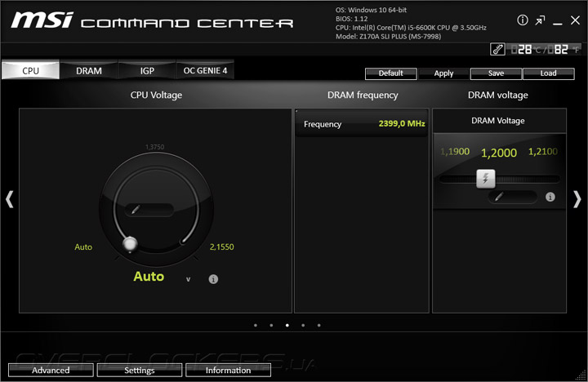588x382 pixels.
Task: Click the CPU voltage dial knob
Action: click(x=130, y=243)
